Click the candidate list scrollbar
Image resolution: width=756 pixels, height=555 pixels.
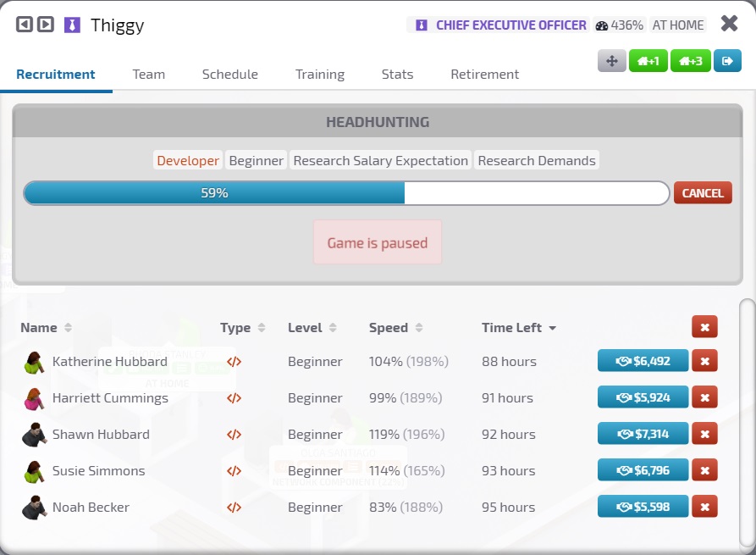(747, 425)
